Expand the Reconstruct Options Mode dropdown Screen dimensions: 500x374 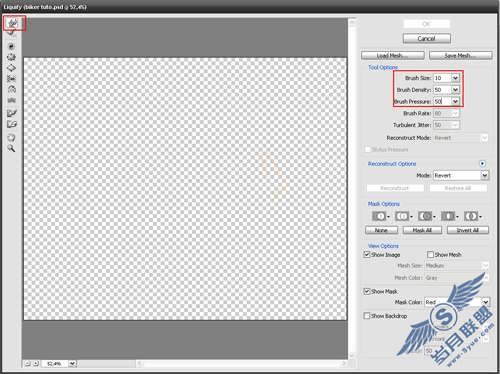(485, 175)
